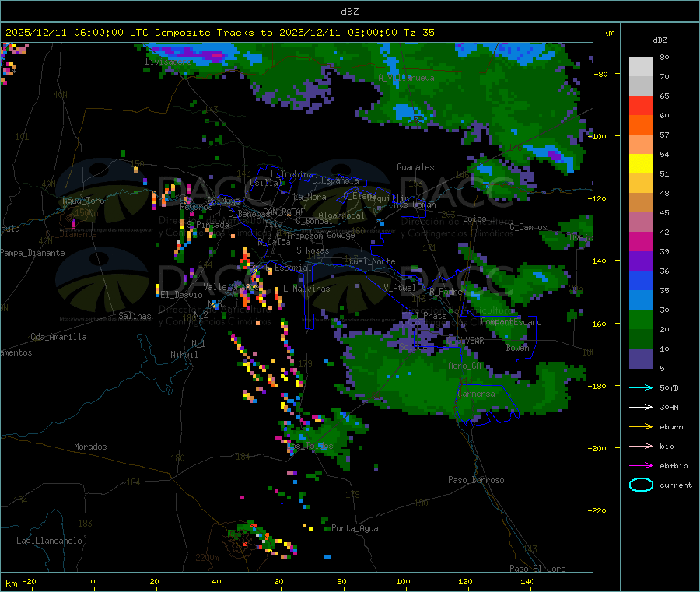Screen dimensions: 700x592
Task: Select the red 60–65 dBZ color band
Action: pos(641,106)
